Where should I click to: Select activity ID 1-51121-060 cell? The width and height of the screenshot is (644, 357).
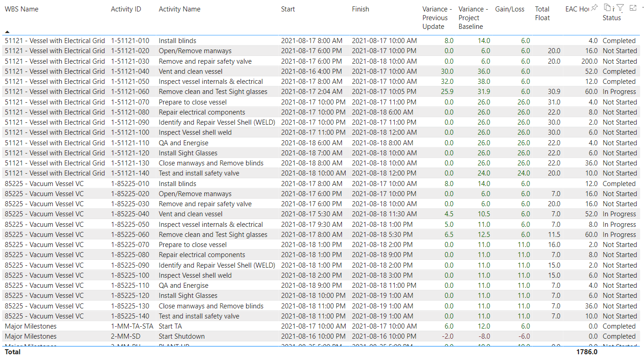[x=130, y=92]
